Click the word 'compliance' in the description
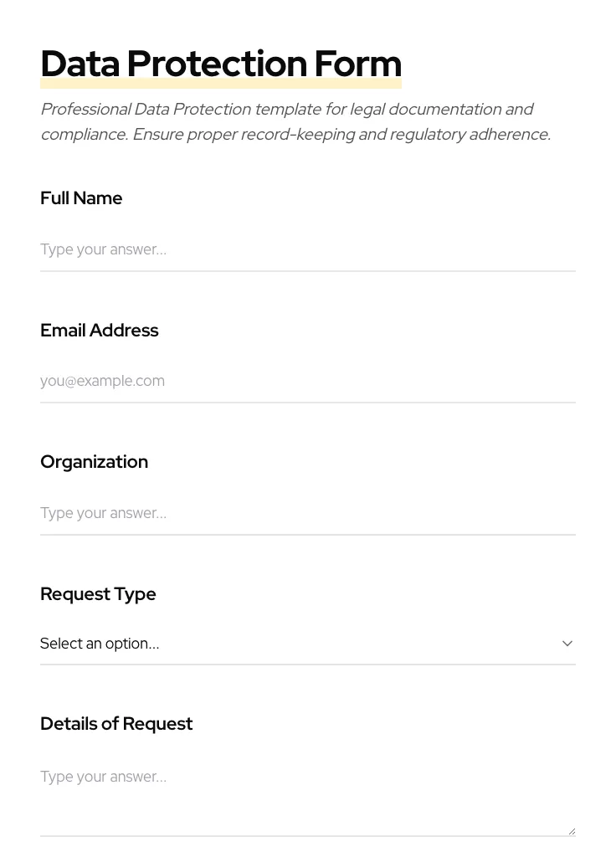 click(82, 135)
